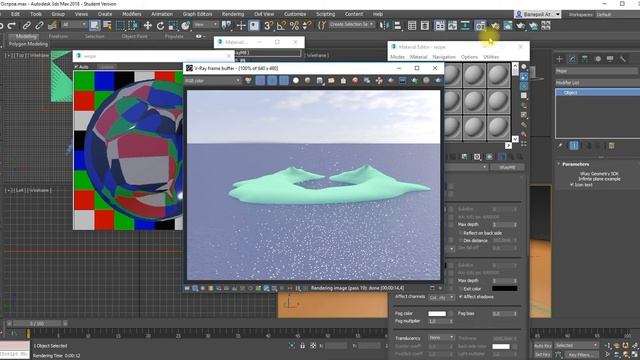Open Render Setup icon
This screenshot has height=360, width=640.
click(495, 25)
